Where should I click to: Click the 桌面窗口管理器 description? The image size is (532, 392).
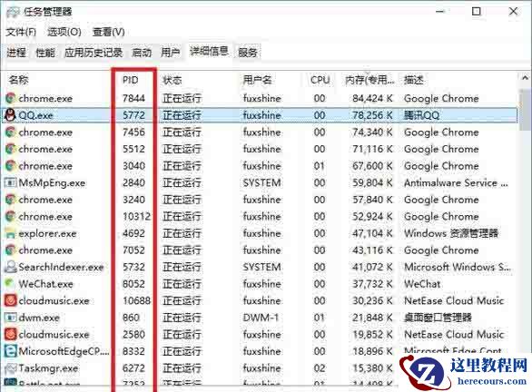click(438, 318)
